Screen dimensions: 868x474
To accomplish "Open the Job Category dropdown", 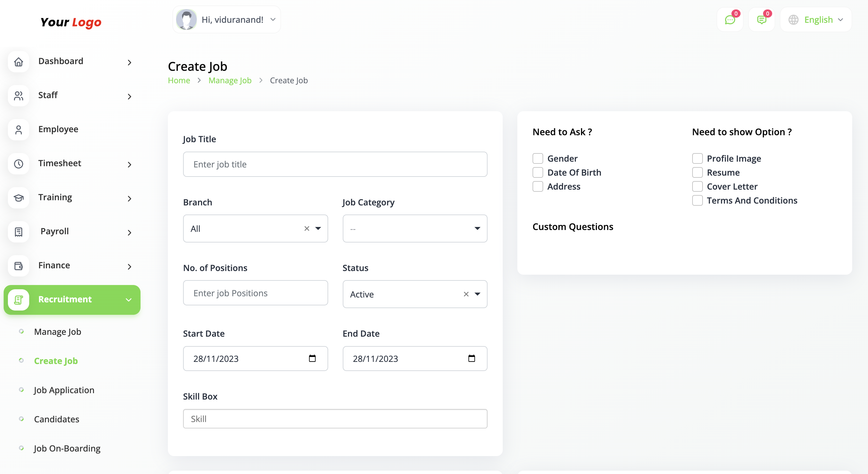I will [x=415, y=228].
